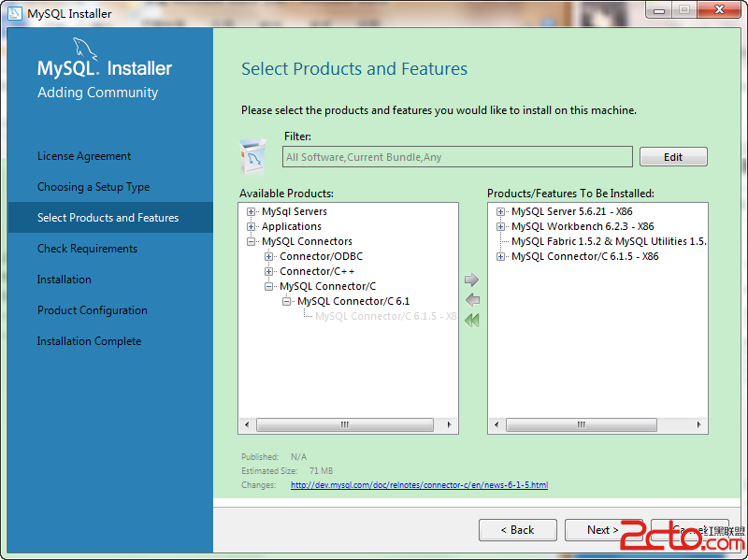The image size is (748, 560).
Task: Select the greyed MySQL Connector/C 6.1.5 item
Action: coord(386,316)
